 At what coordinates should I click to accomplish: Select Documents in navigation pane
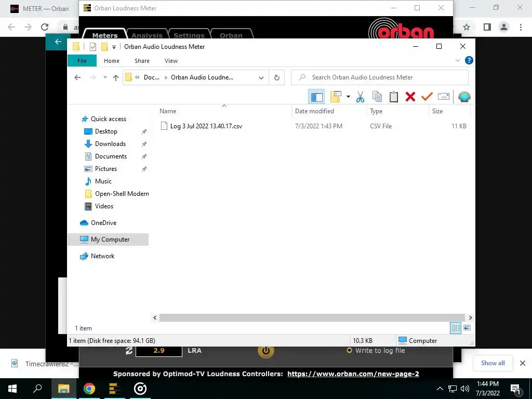(x=111, y=156)
